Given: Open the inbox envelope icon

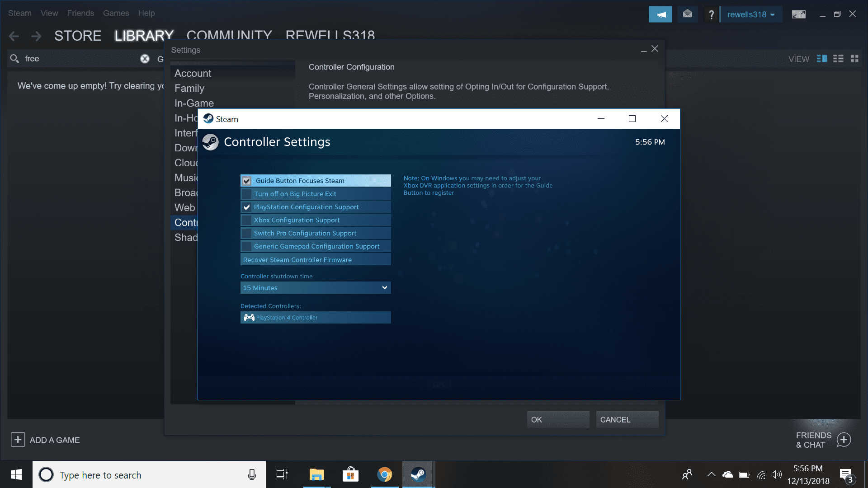Looking at the screenshot, I should (687, 14).
